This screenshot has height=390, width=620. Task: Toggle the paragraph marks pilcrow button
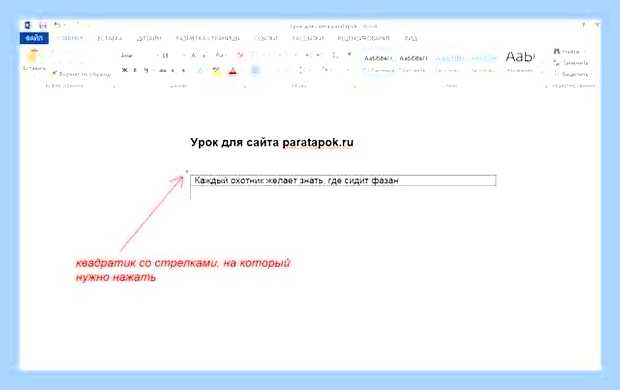[349, 55]
